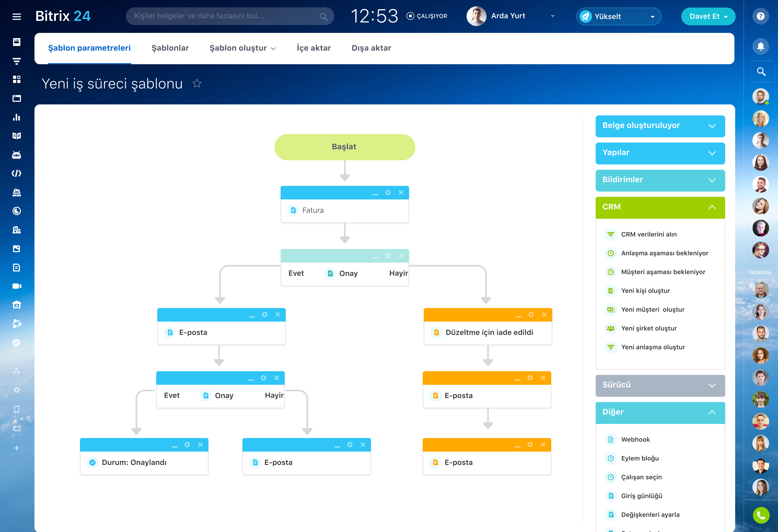Open settings gear on Fatura block
The image size is (778, 532).
[388, 192]
